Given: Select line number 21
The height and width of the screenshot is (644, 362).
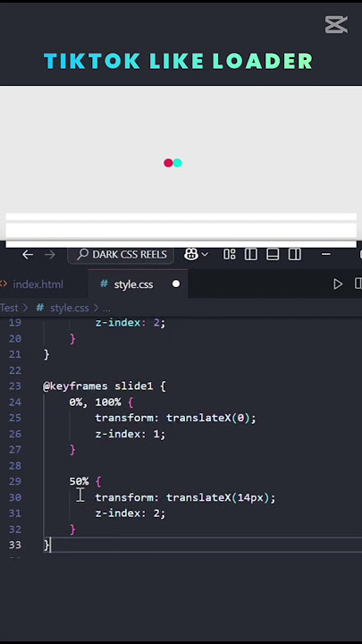Looking at the screenshot, I should point(15,354).
